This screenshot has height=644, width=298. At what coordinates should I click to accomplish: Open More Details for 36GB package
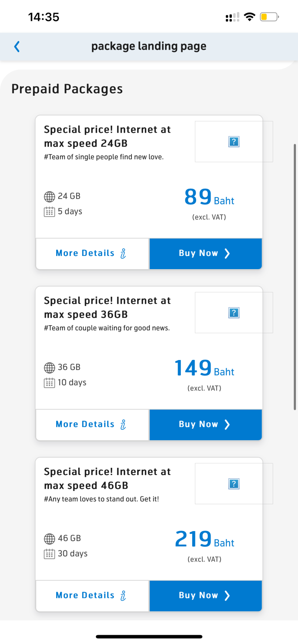click(x=85, y=425)
